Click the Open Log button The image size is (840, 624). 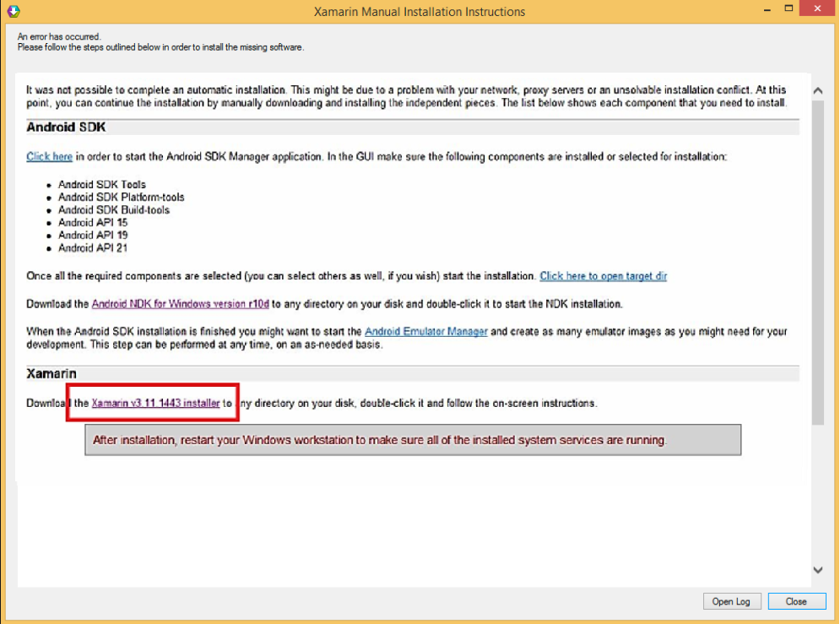[731, 601]
